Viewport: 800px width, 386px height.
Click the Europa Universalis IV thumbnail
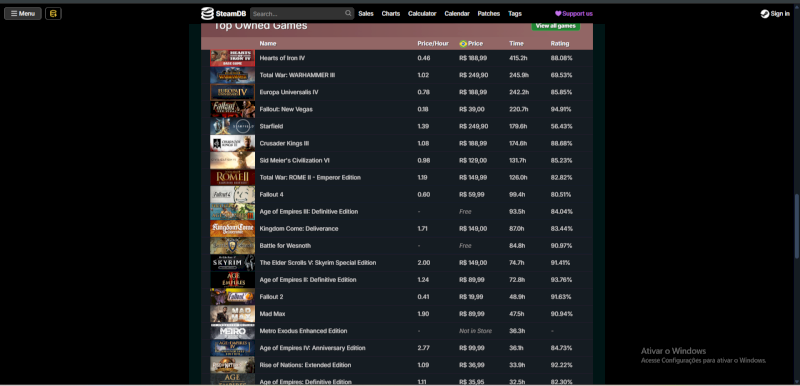(233, 92)
